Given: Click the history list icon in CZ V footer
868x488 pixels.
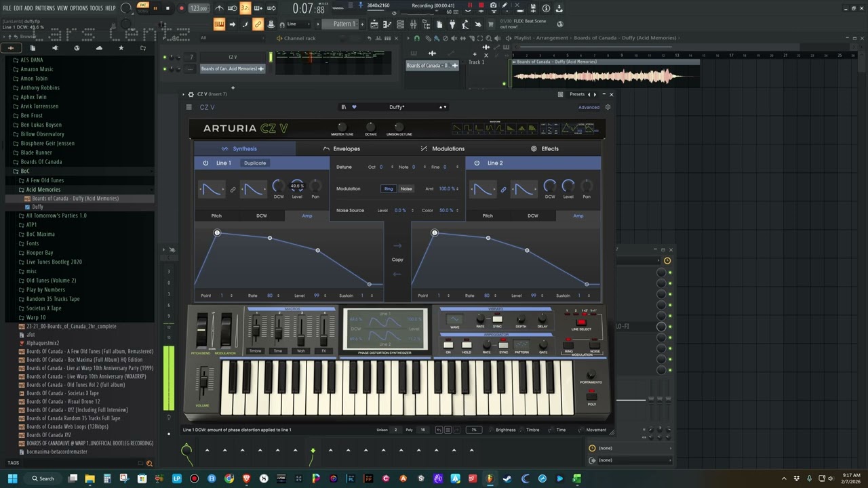Looking at the screenshot, I should (x=448, y=430).
